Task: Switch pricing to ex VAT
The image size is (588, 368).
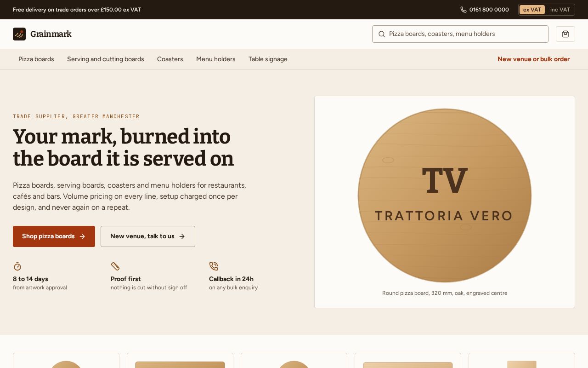Action: click(x=532, y=10)
